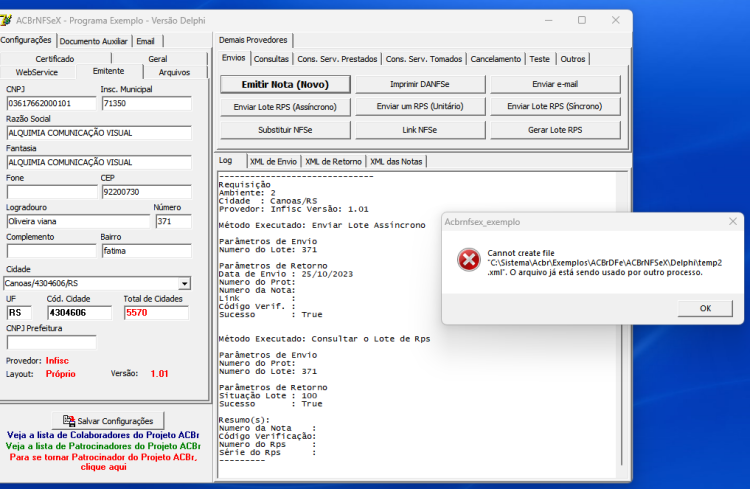Viewport: 750px width, 489px height.
Task: Open the Demais Provedores tab
Action: [253, 40]
